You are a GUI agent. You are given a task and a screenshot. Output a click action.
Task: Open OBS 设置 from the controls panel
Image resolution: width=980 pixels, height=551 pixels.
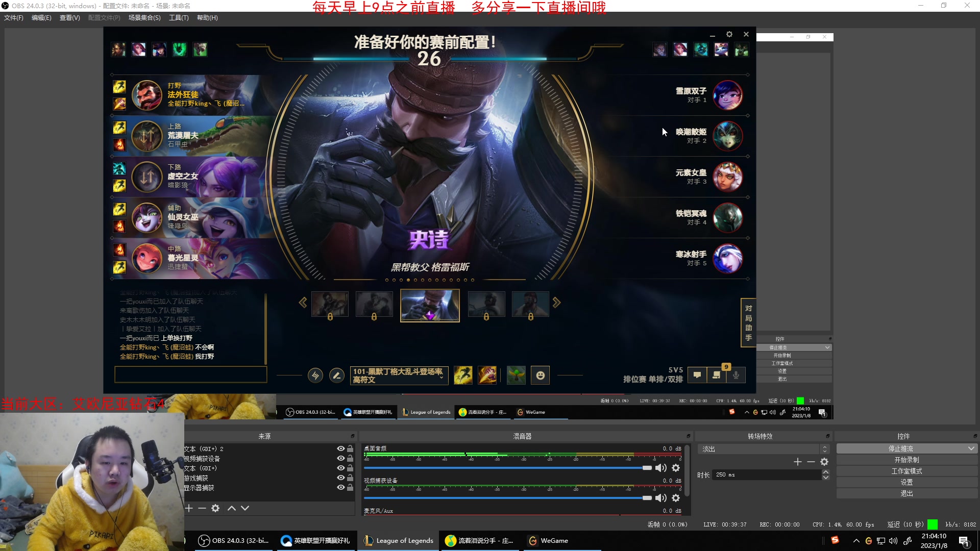906,482
